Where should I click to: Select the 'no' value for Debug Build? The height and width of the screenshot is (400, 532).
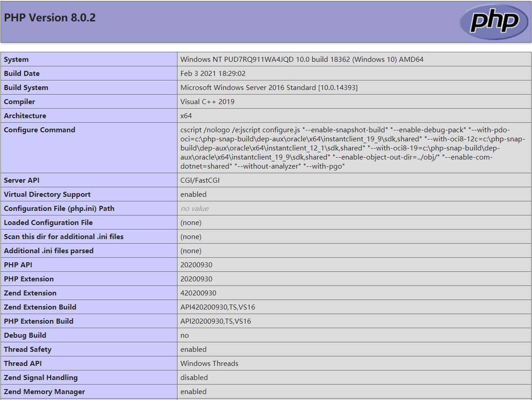[x=185, y=335]
